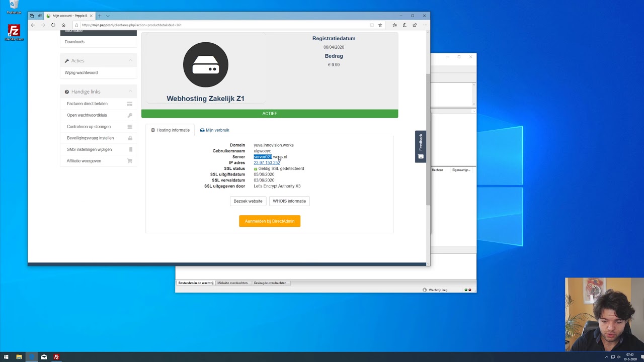The image size is (644, 362).
Task: Open Prullenbak desktop icon
Action: (x=14, y=7)
